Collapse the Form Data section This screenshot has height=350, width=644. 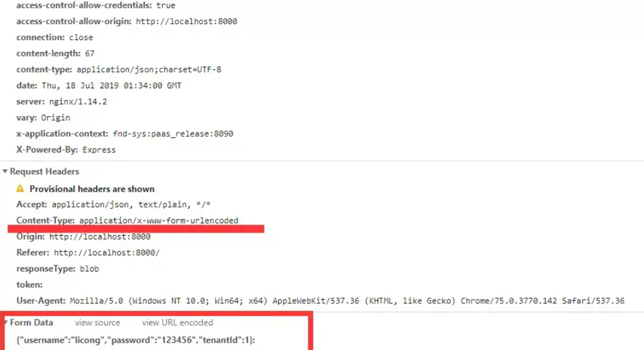6,323
